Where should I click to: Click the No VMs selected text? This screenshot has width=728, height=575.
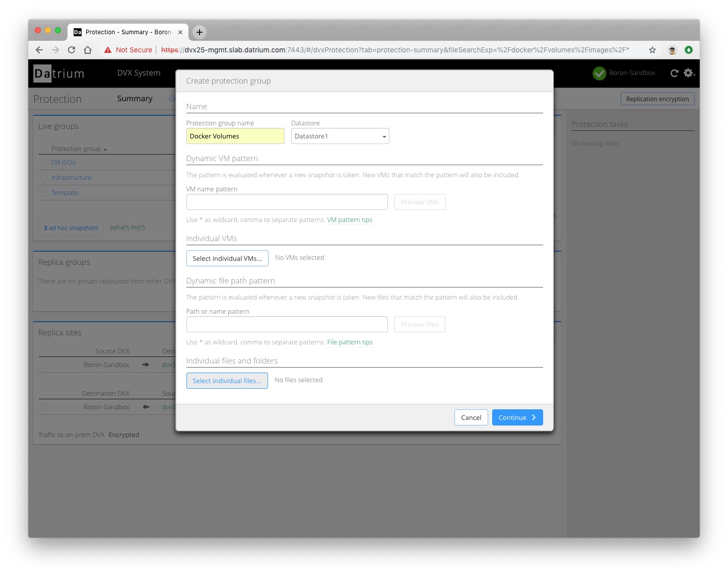(x=300, y=258)
